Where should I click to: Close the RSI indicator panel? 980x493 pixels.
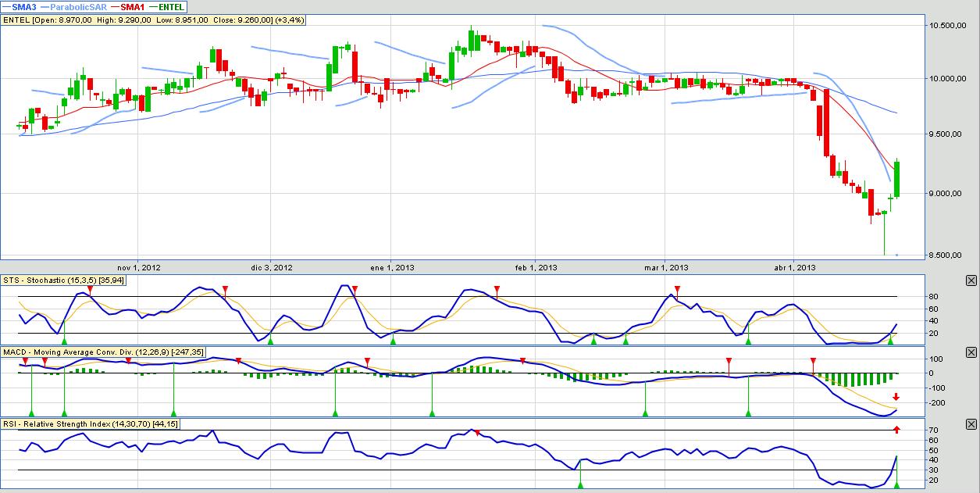click(971, 424)
